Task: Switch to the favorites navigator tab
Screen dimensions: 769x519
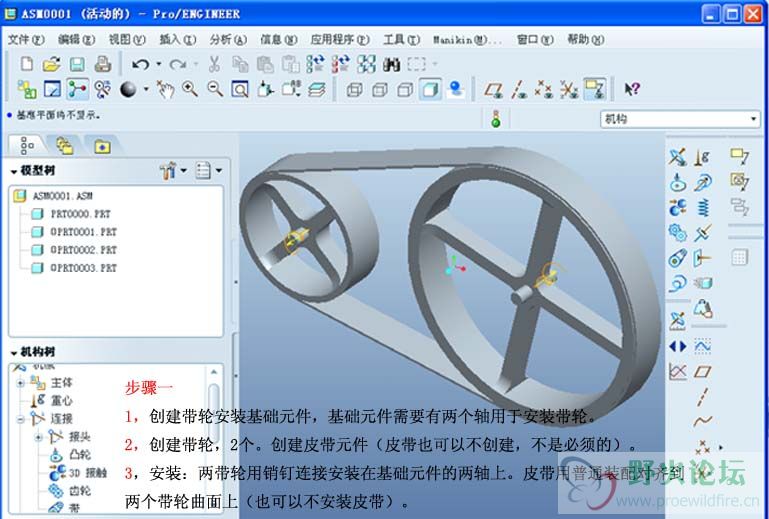Action: pyautogui.click(x=102, y=146)
